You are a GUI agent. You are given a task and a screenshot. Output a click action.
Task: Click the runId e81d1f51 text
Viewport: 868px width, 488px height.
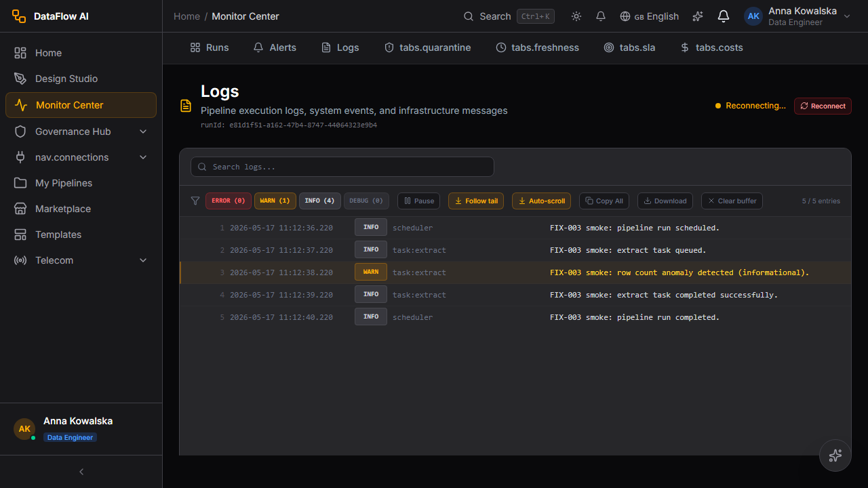289,125
